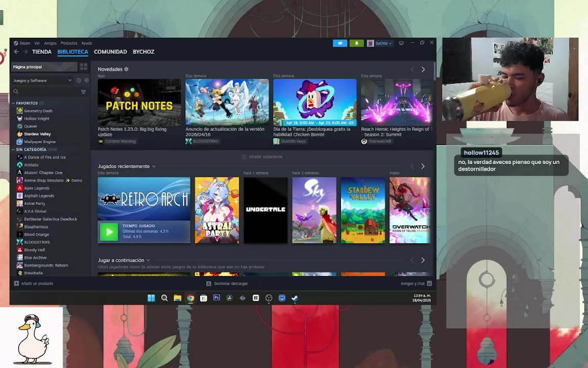The height and width of the screenshot is (368, 588).
Task: Click the Stumble Guys game tag
Action: coord(289,141)
